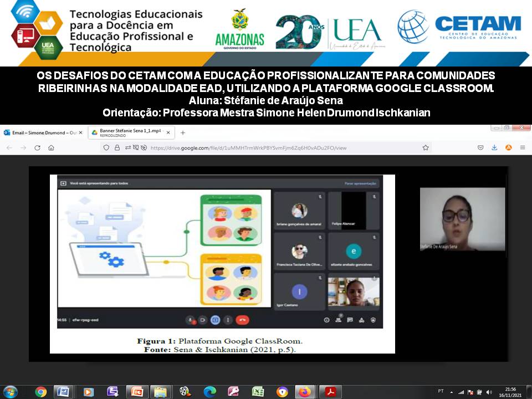Select the Banner Stéfanie Sena 1_1.mp4 tab
The image size is (532, 399).
(131, 132)
